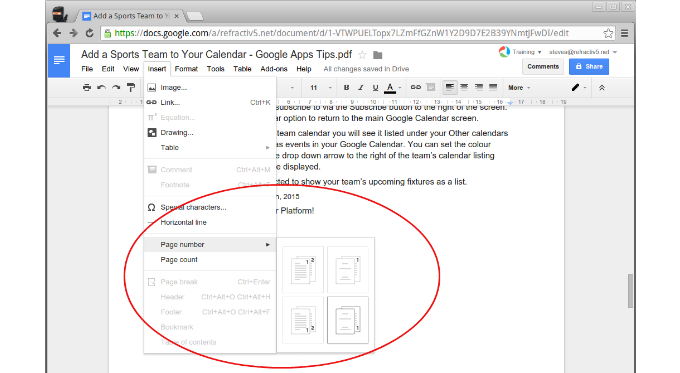The image size is (680, 373).
Task: Expand the Table submenu arrow
Action: click(x=268, y=148)
